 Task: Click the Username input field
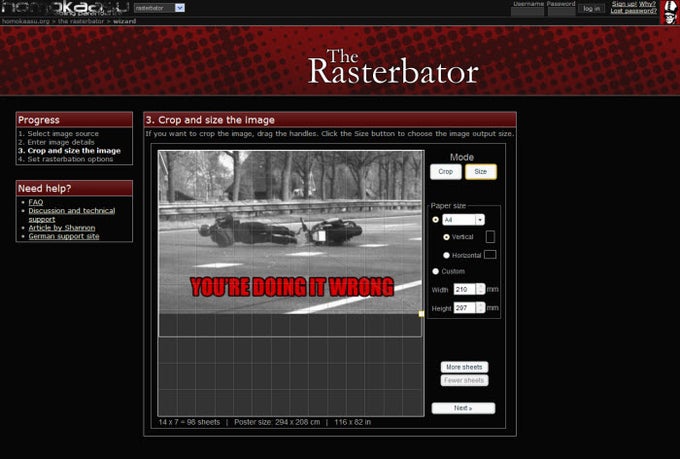click(x=527, y=11)
